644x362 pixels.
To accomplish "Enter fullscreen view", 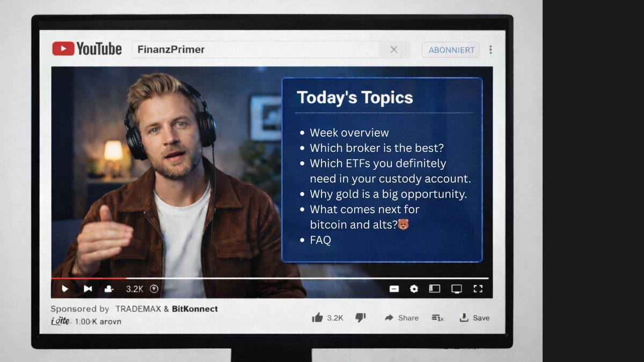I will 478,289.
